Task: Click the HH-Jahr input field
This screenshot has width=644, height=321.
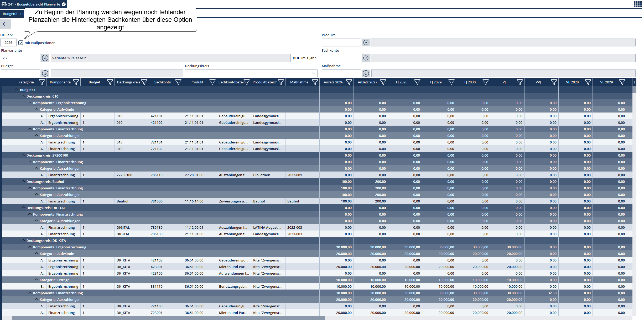Action: 8,42
